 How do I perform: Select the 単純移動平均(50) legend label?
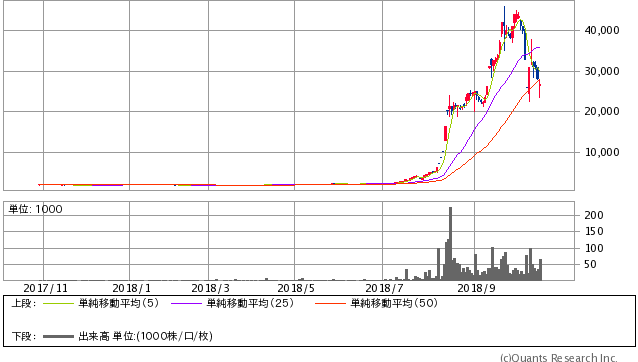[394, 303]
